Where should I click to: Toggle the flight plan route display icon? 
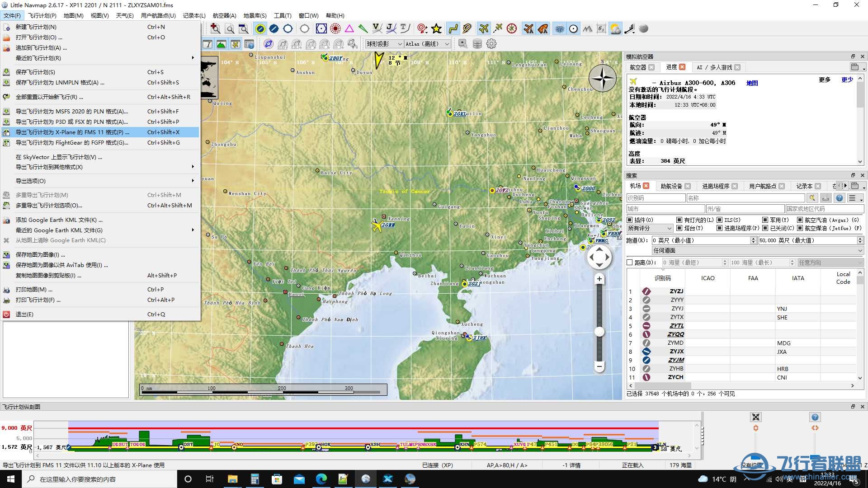pos(453,29)
